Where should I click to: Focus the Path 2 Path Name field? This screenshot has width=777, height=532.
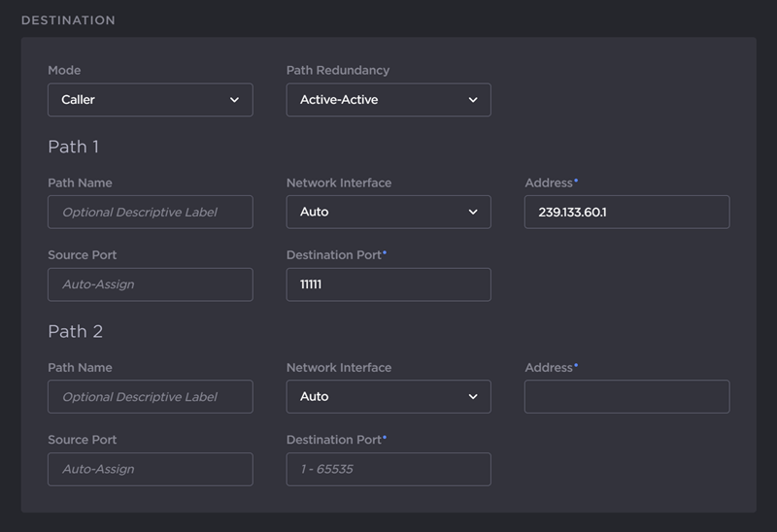click(150, 396)
